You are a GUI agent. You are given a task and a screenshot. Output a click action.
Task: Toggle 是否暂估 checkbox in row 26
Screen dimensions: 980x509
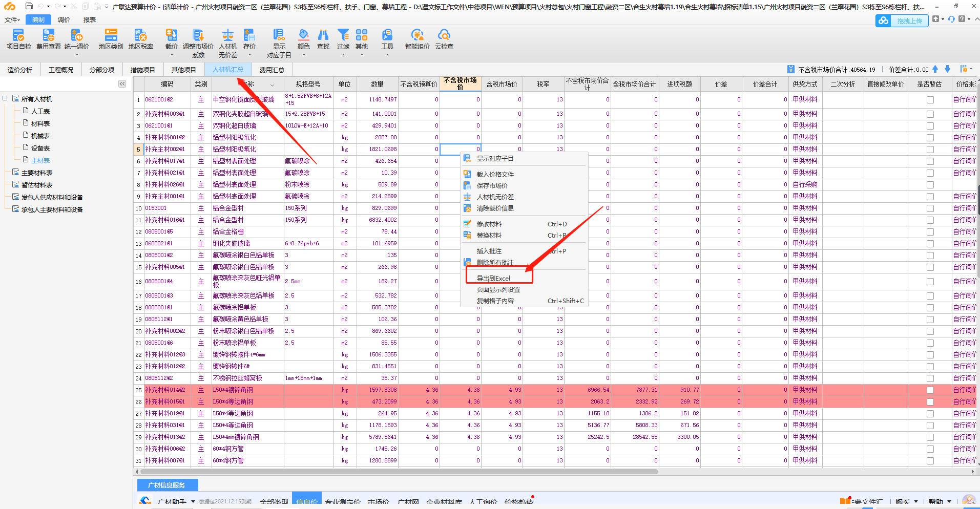pyautogui.click(x=930, y=402)
